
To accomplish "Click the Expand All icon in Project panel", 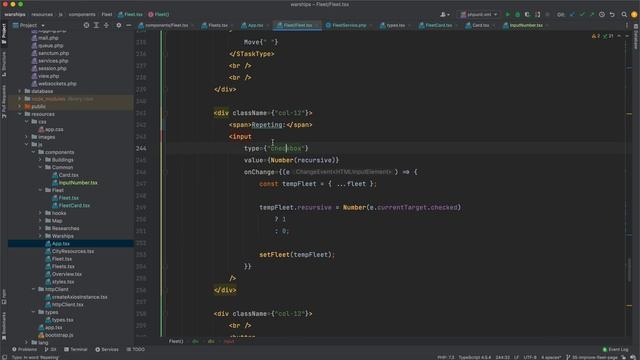I will pyautogui.click(x=96, y=25).
